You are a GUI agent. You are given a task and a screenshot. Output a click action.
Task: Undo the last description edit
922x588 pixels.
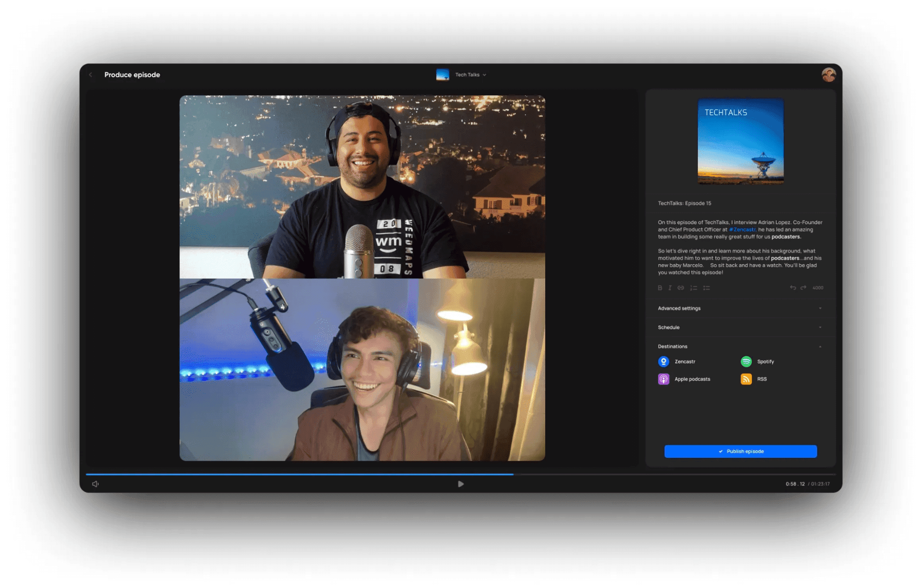click(792, 287)
